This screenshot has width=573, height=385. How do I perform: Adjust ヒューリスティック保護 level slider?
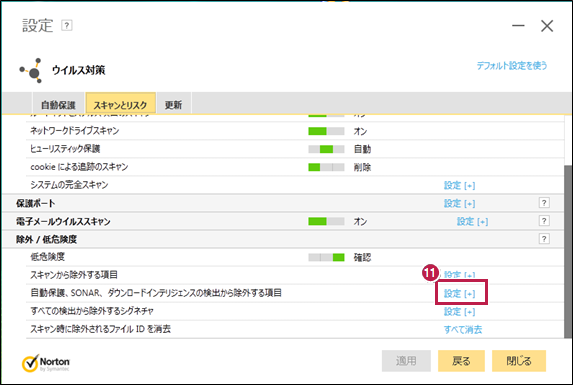coord(326,149)
